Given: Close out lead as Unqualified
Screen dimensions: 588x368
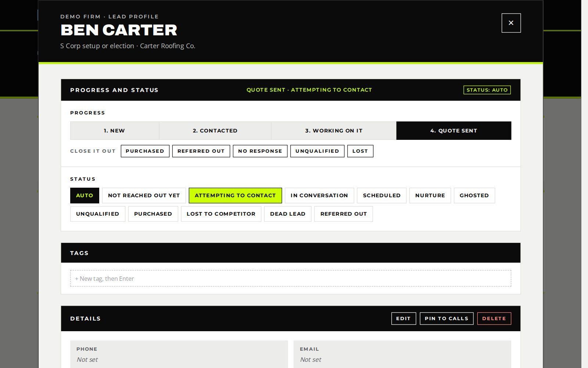Looking at the screenshot, I should (x=317, y=151).
